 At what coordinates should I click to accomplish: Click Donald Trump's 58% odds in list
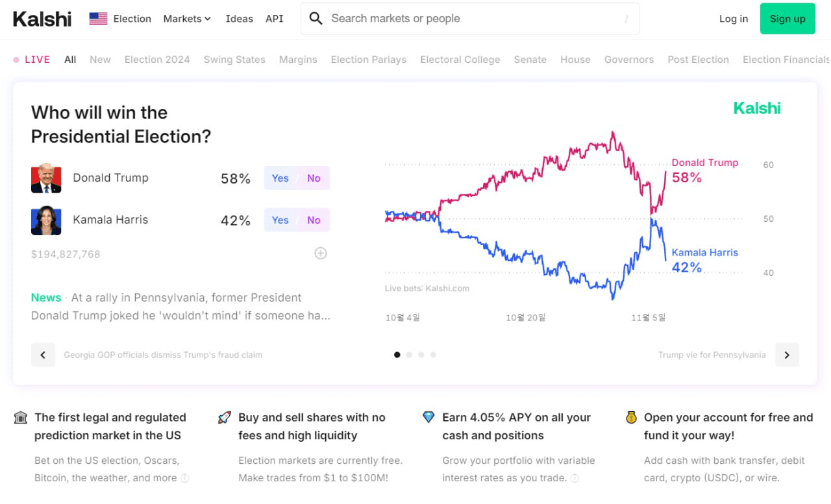[x=236, y=179]
